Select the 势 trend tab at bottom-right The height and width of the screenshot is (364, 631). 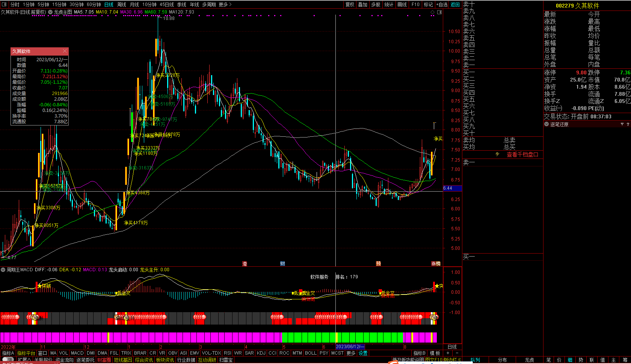click(x=581, y=360)
